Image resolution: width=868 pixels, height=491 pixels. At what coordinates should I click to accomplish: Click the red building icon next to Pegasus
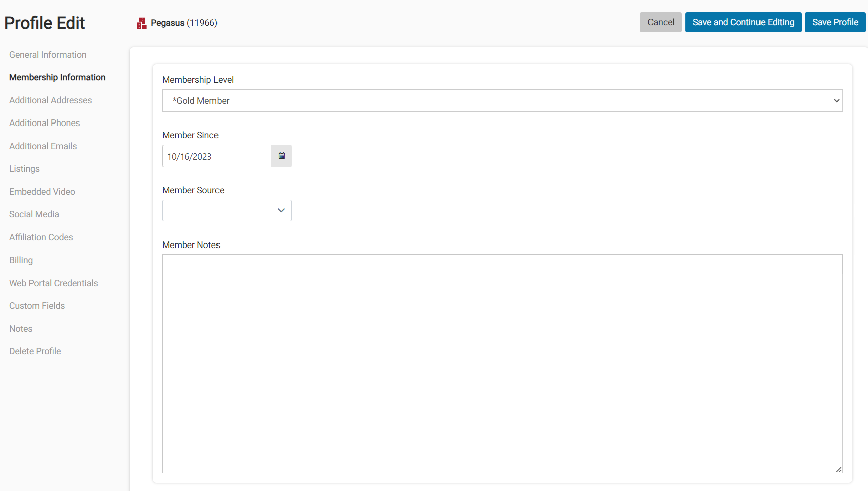[141, 23]
